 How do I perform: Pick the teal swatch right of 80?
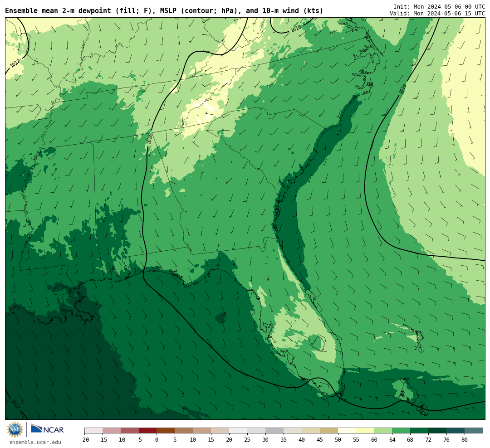click(x=474, y=431)
